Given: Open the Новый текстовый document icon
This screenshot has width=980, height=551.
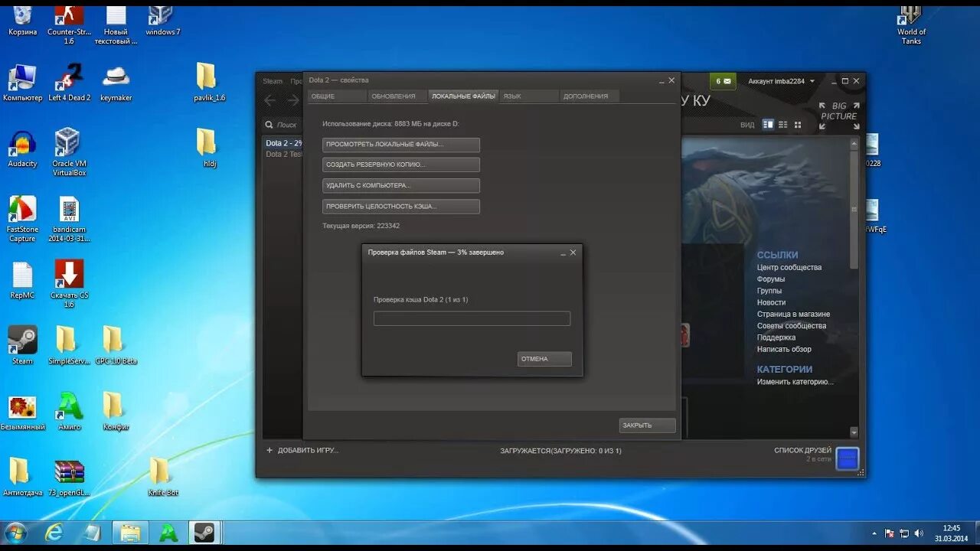Looking at the screenshot, I should click(x=116, y=23).
